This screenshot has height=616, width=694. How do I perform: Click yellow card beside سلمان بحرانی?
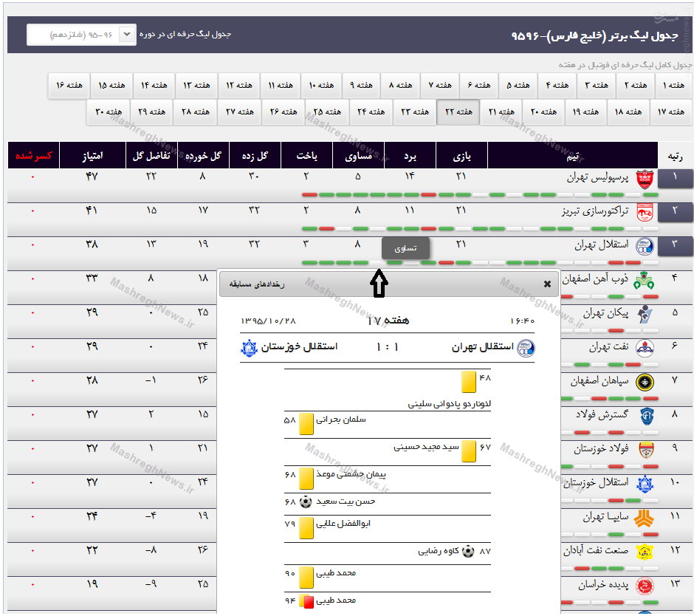tap(306, 424)
